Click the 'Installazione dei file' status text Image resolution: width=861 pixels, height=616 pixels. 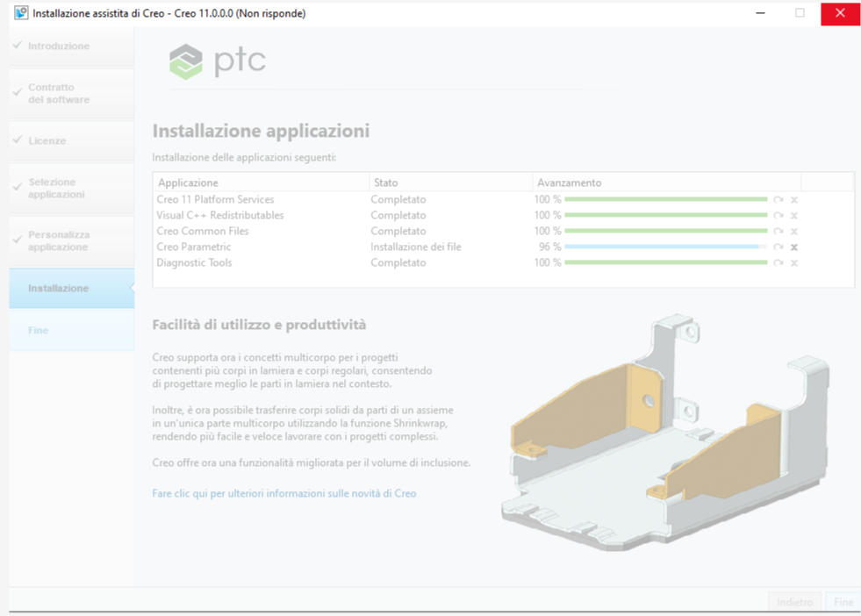(416, 247)
